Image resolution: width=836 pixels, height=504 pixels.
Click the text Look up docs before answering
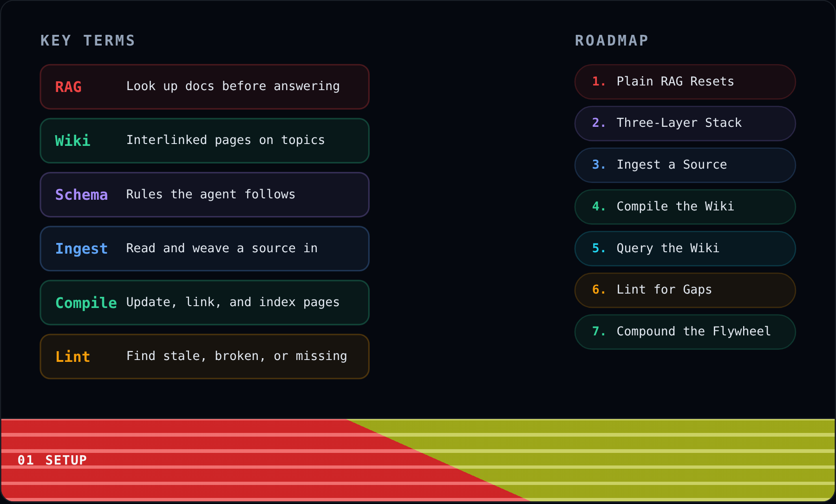(x=233, y=86)
